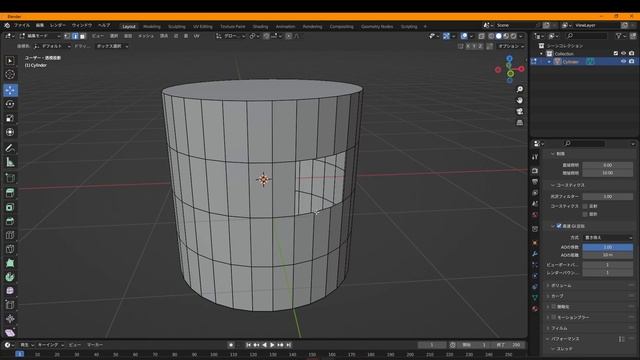Collapse the Collection tree in outliner
The height and width of the screenshot is (360, 640).
(542, 54)
